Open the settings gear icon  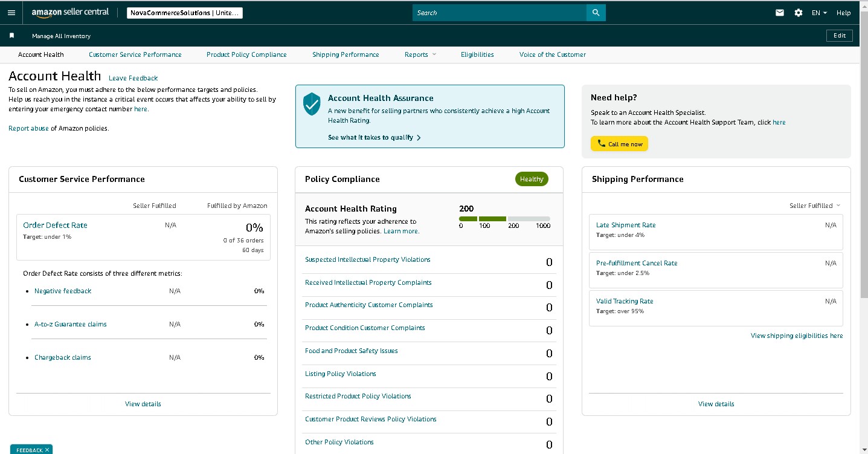(x=799, y=13)
